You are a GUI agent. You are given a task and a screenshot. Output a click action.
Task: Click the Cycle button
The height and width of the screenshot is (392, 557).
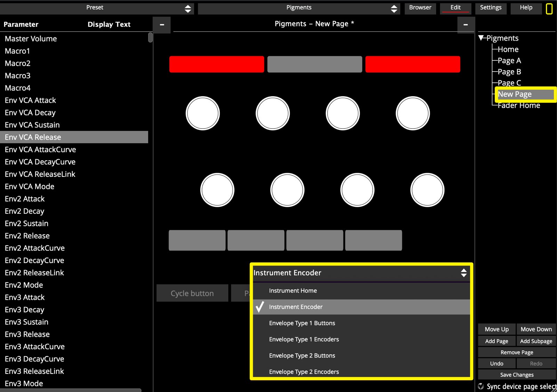(x=192, y=293)
